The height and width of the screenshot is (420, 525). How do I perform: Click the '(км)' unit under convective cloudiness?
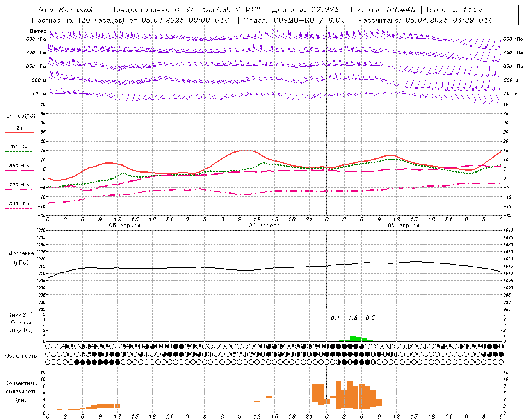(x=21, y=399)
